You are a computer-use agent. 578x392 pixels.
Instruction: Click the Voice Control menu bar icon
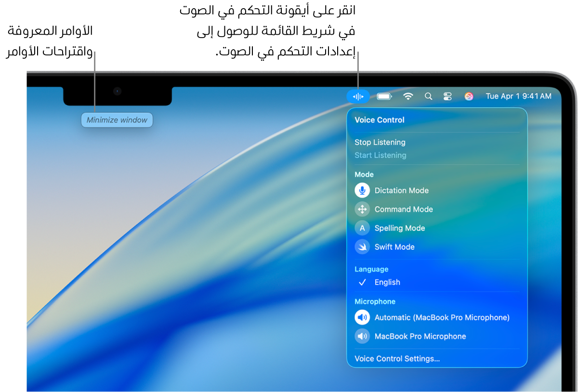click(358, 96)
